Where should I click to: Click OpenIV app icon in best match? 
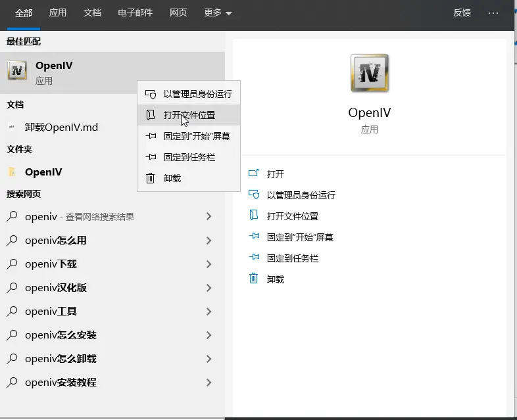coord(17,70)
